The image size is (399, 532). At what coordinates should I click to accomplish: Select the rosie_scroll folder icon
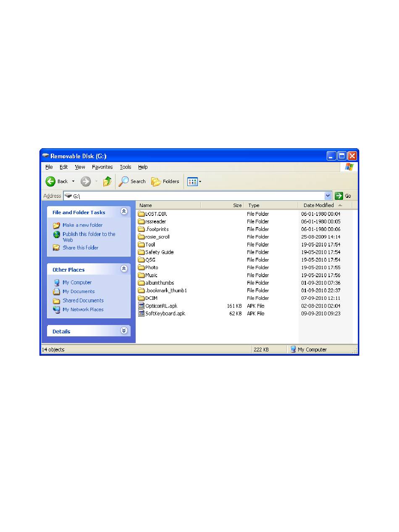(141, 237)
